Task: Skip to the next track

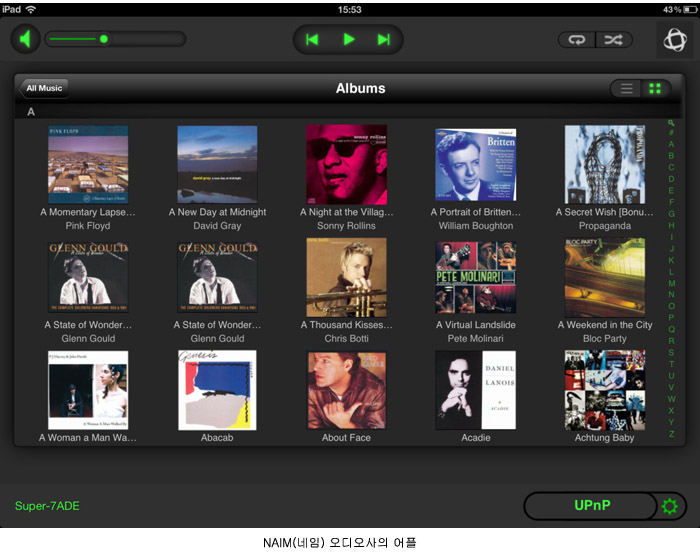Action: pyautogui.click(x=384, y=40)
